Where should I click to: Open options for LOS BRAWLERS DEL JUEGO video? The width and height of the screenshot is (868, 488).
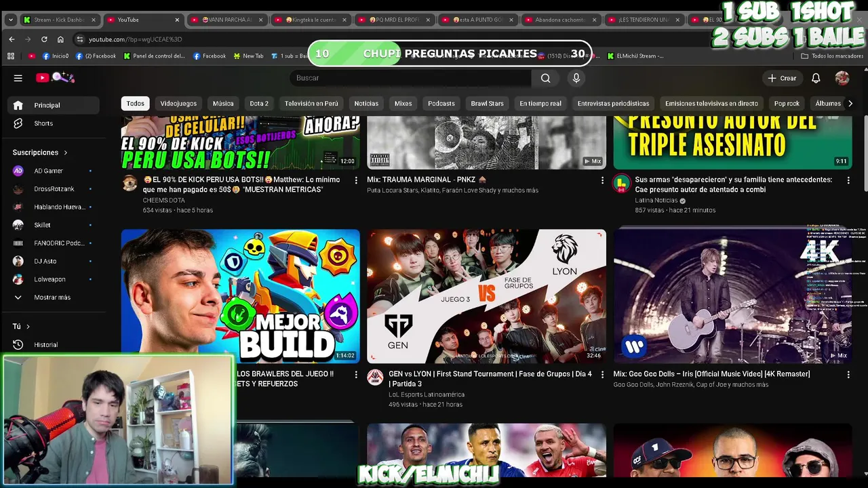(x=356, y=374)
